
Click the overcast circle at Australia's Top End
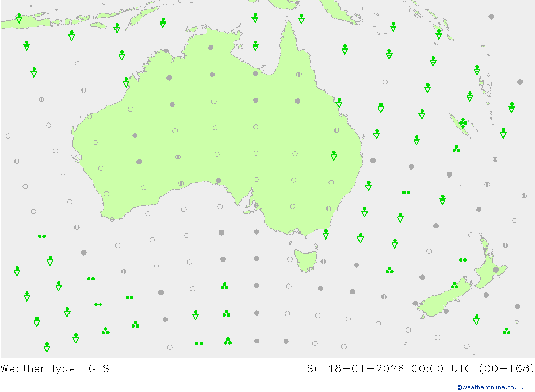tap(211, 48)
